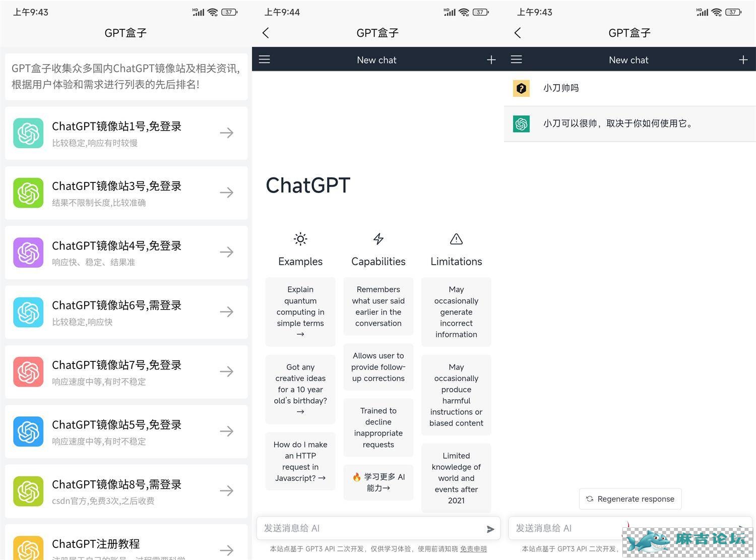This screenshot has height=560, width=756.
Task: Click 'New chat' title in right screen
Action: click(x=628, y=60)
